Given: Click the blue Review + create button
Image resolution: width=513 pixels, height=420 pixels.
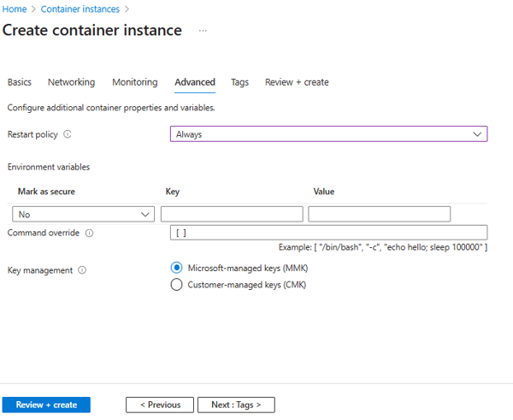Looking at the screenshot, I should point(46,405).
